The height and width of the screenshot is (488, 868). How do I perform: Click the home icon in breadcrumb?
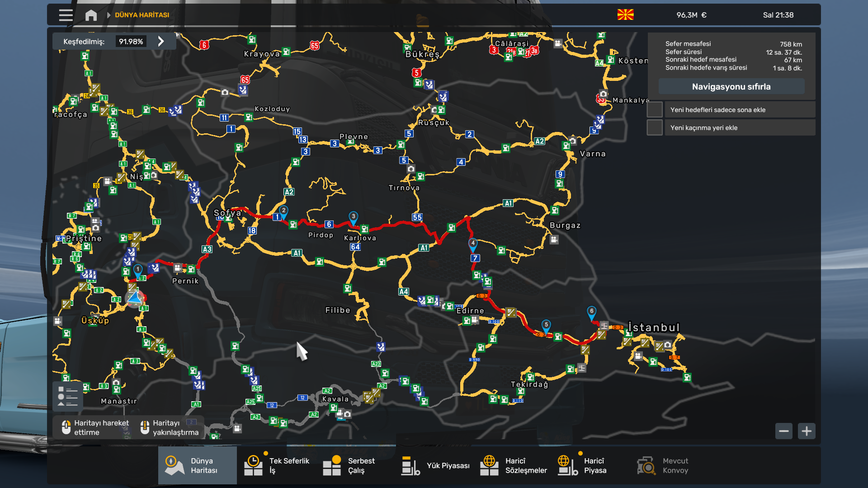tap(91, 15)
